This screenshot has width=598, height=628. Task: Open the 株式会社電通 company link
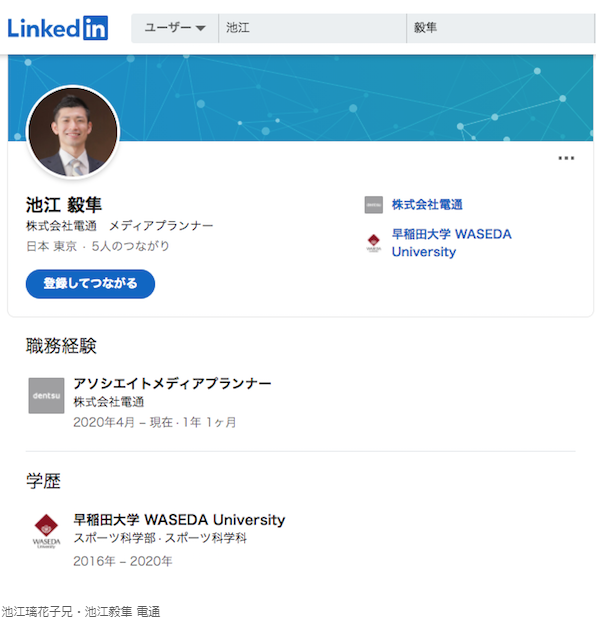pyautogui.click(x=427, y=205)
